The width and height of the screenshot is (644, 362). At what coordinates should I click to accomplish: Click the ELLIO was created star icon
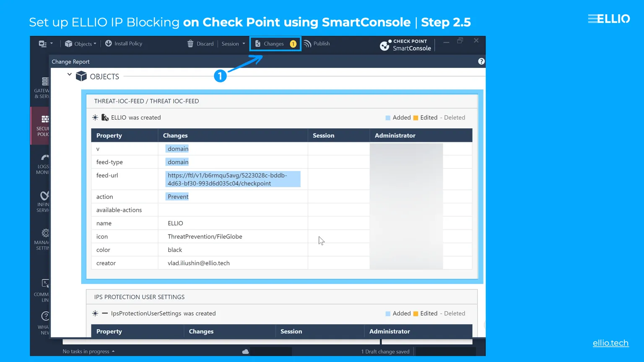coord(95,118)
